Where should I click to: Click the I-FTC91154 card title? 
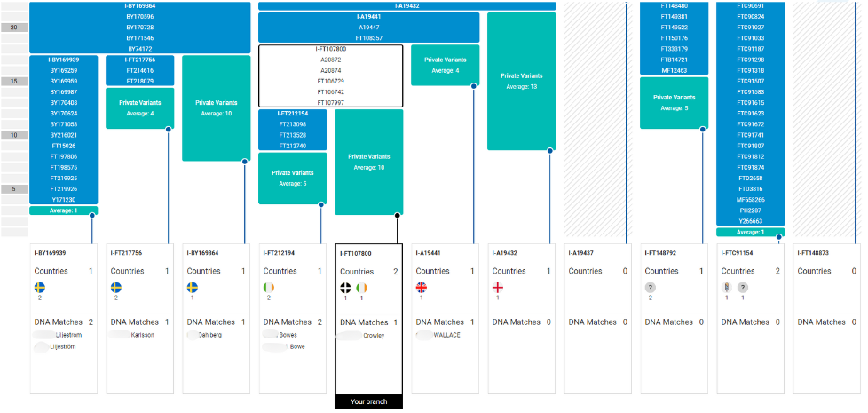[x=737, y=253]
